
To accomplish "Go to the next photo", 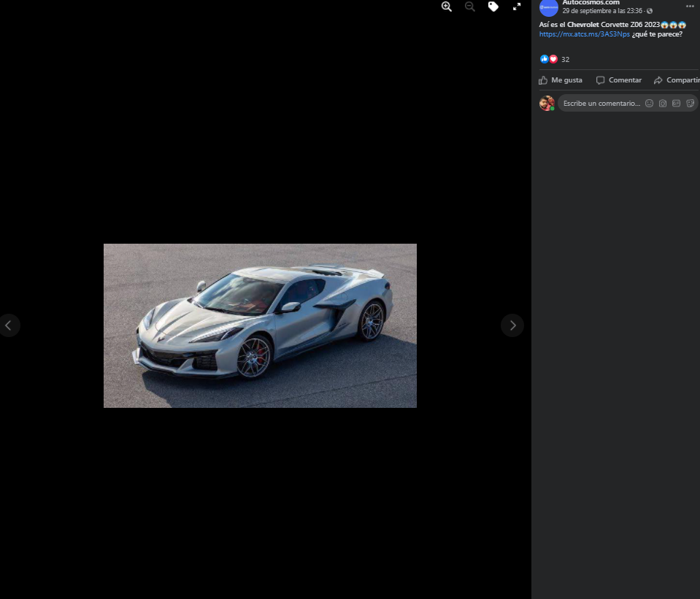I will 512,325.
